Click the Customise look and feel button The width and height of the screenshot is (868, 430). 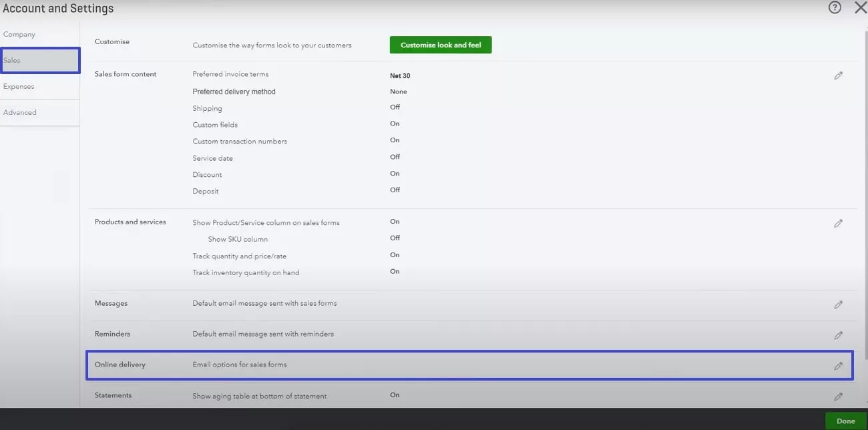click(x=440, y=44)
